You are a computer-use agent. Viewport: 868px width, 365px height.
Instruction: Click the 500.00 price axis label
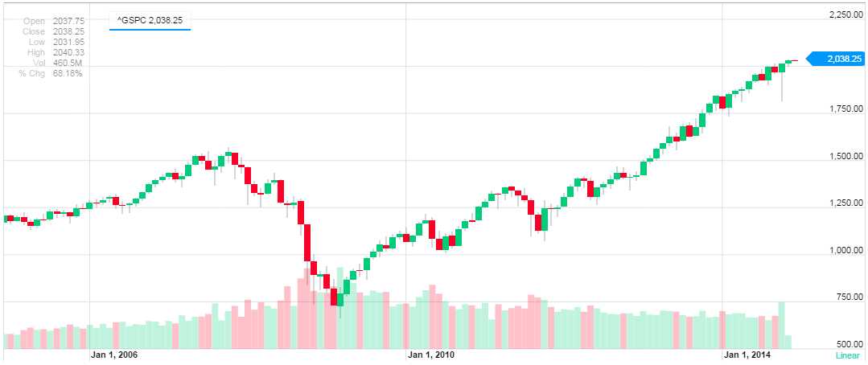click(849, 344)
